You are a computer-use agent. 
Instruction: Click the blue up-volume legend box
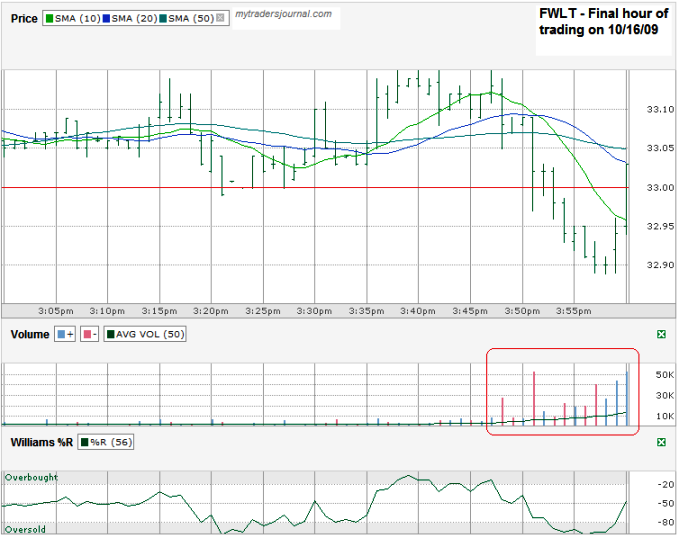click(65, 334)
